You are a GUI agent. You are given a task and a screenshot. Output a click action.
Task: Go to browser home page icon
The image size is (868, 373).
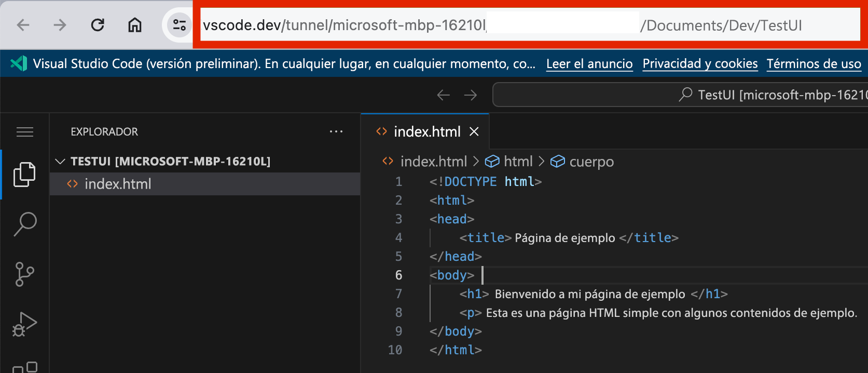[135, 25]
